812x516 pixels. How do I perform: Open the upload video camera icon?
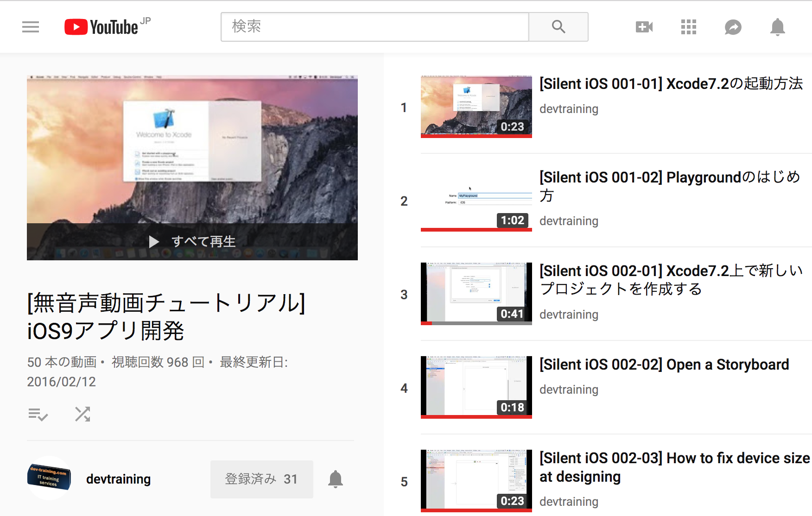(644, 27)
